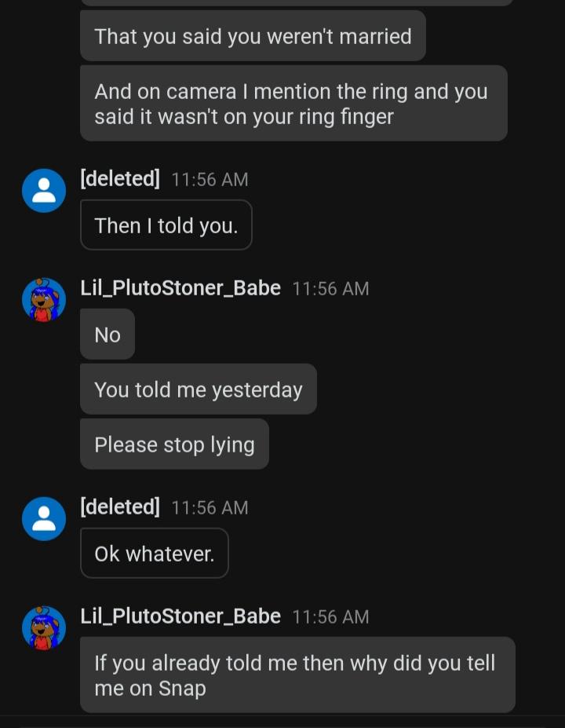Click the 11:56 AM timestamp above "Ok whatever."

point(210,508)
